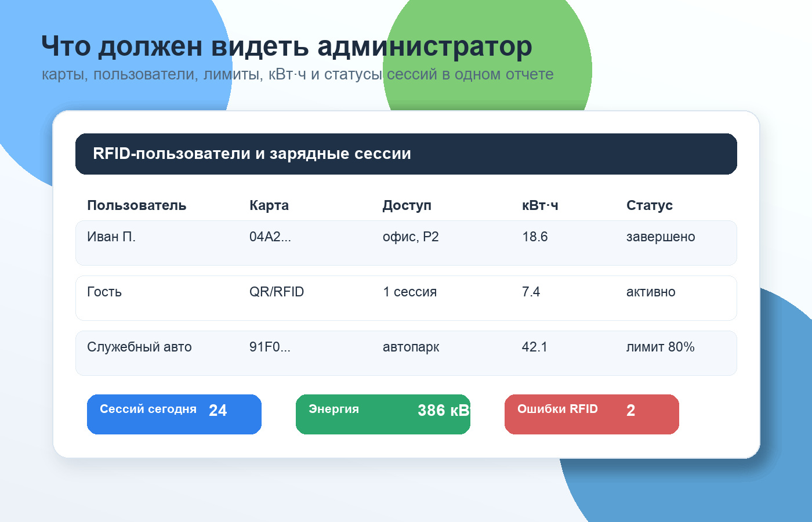Image resolution: width=812 pixels, height=522 pixels.
Task: Click the user name 'Служебный авто'
Action: coord(139,347)
